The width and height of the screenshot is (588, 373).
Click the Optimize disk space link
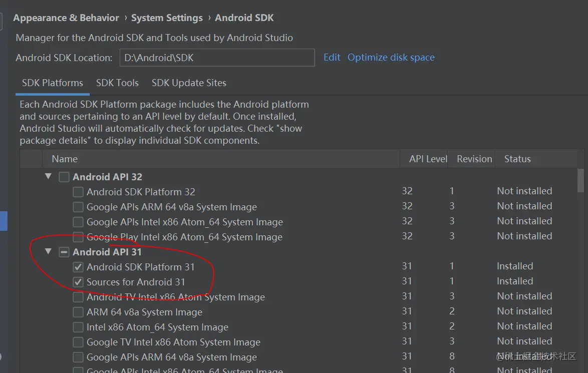[x=391, y=57]
